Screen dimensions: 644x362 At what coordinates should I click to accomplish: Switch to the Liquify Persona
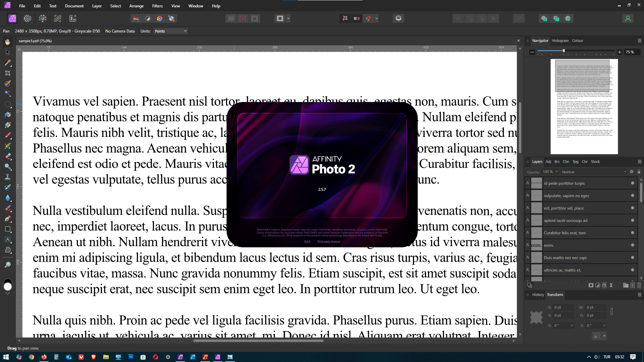tap(28, 18)
